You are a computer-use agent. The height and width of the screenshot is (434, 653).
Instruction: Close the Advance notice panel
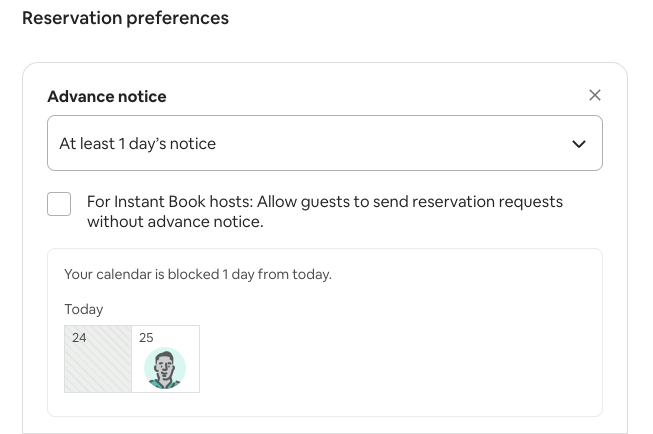pos(595,95)
